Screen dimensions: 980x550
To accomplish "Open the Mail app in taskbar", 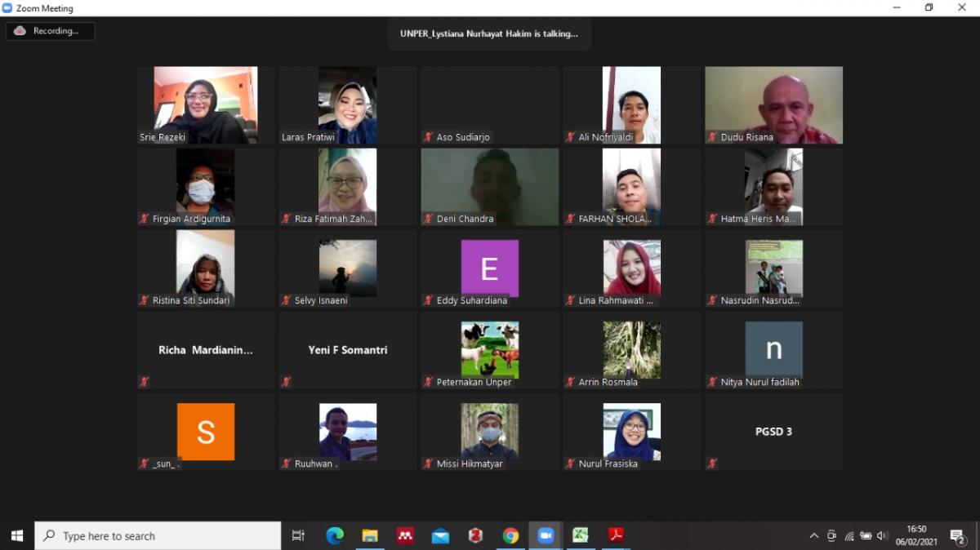I will click(440, 535).
